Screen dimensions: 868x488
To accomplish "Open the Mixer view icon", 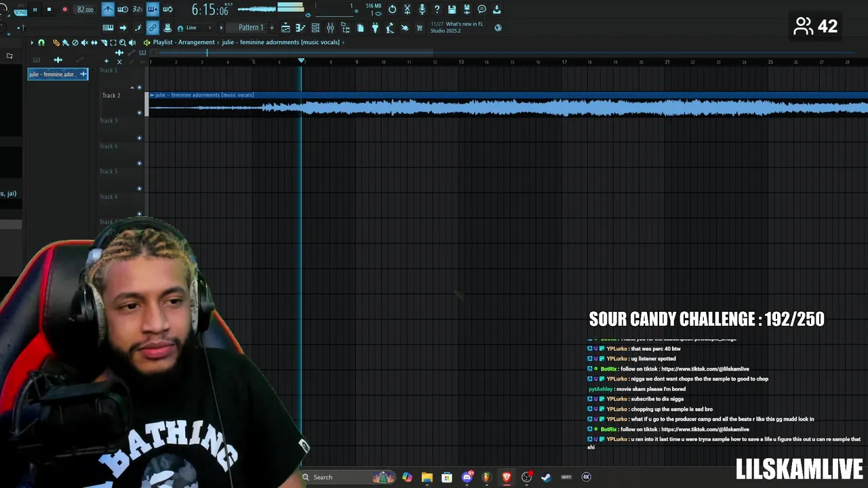I will tap(330, 28).
